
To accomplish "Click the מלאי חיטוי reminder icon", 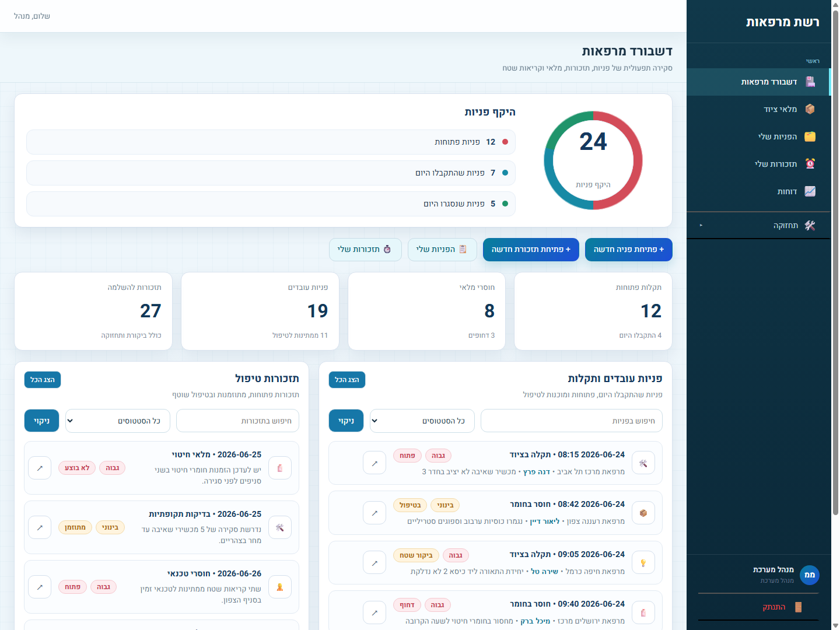I will tap(280, 468).
